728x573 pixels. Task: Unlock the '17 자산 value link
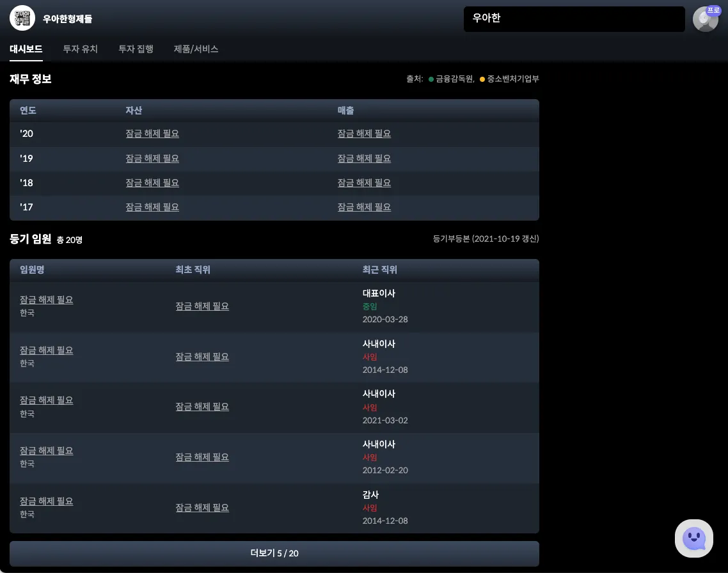coord(152,207)
